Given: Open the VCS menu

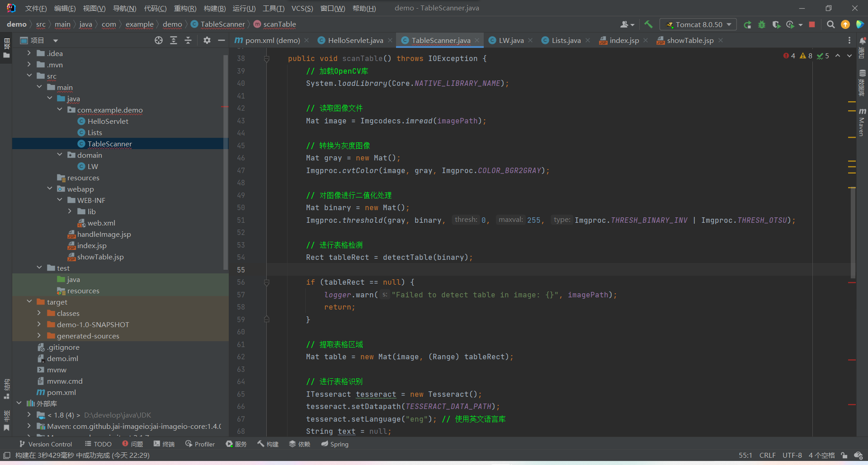Looking at the screenshot, I should [302, 8].
